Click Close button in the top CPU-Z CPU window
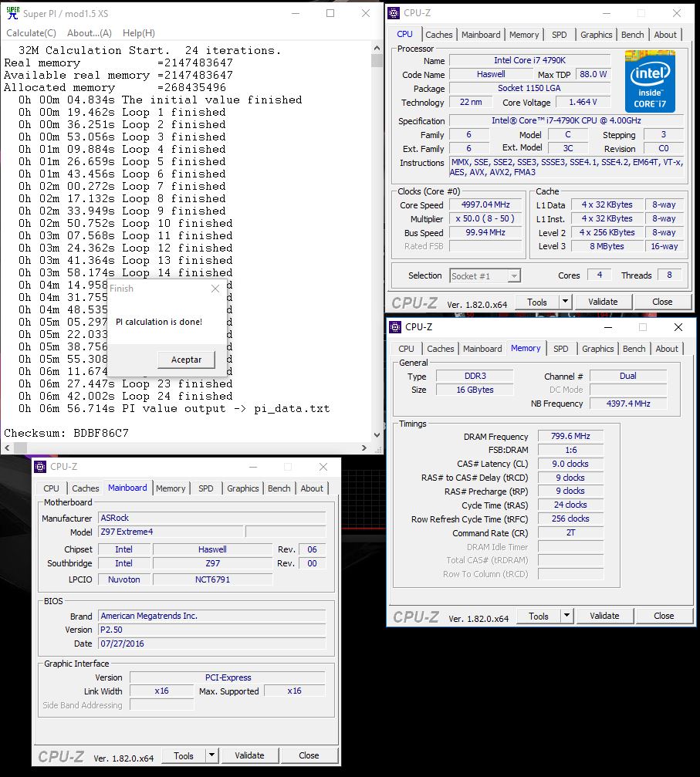Screen dimensions: 700x777 (x=662, y=302)
